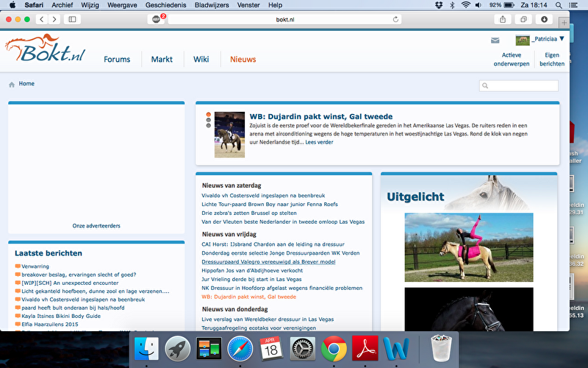The height and width of the screenshot is (368, 588).
Task: Open Notification Center
Action: pyautogui.click(x=573, y=5)
